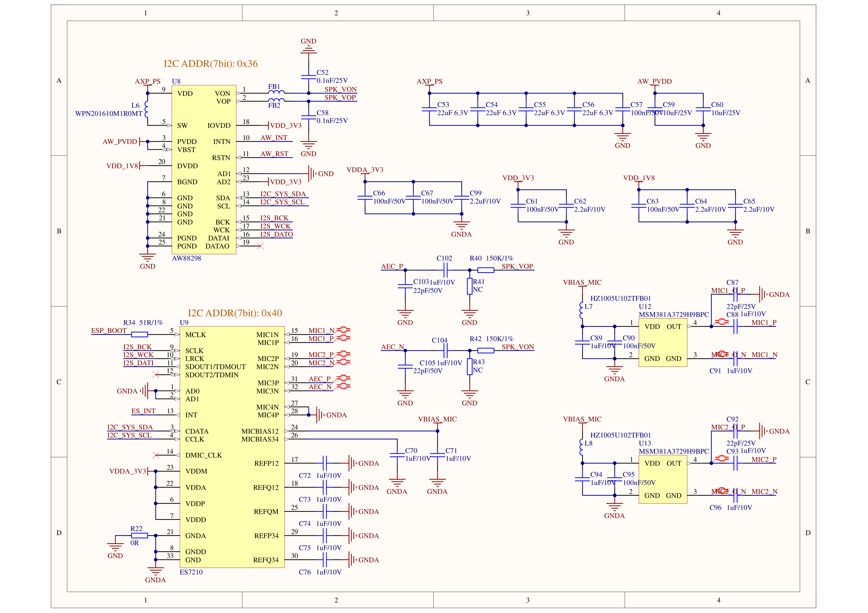The height and width of the screenshot is (613, 868).
Task: Select capacitor C65 symbol
Action: tap(735, 206)
